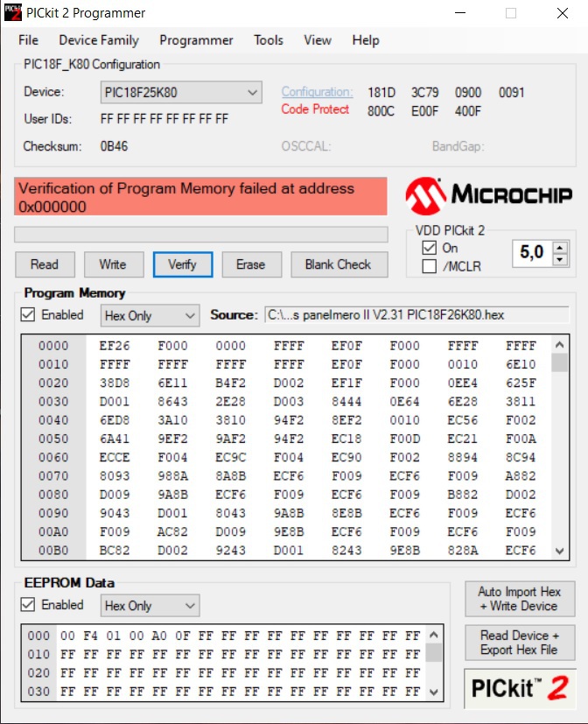Click the Blank Check button

[x=339, y=264]
